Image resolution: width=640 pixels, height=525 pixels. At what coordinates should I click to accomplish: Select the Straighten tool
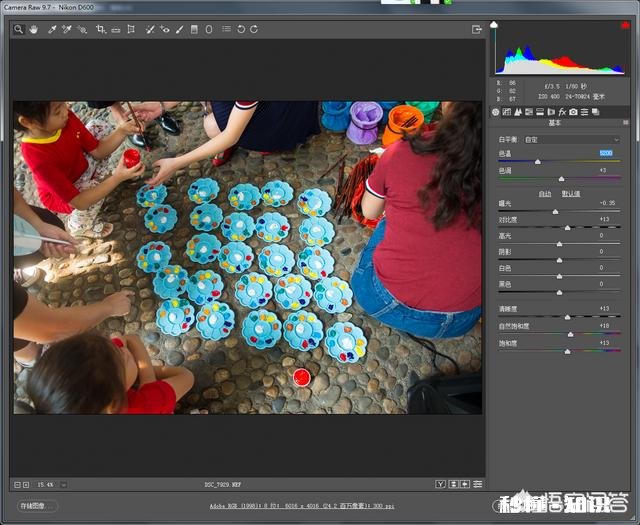tap(116, 29)
